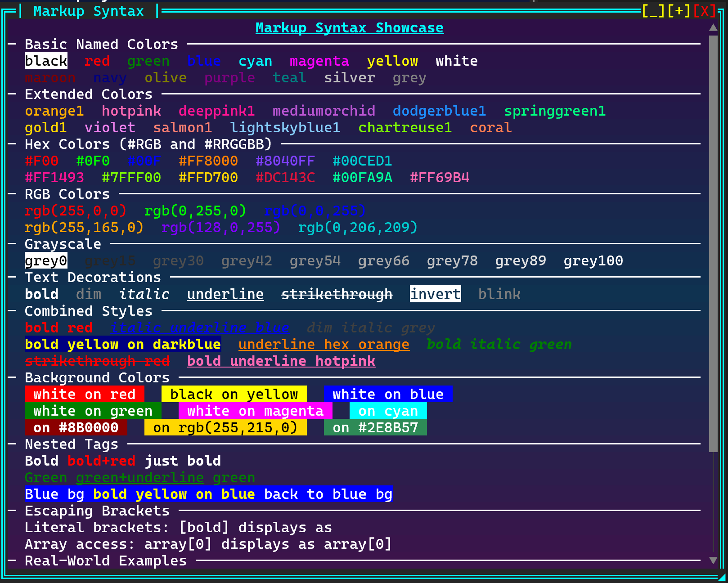Click the scrollbar down arrow icon
This screenshot has width=728, height=583.
tap(712, 561)
